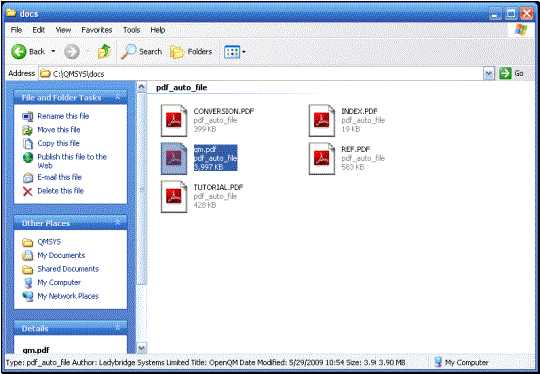Screen dimensions: 540x374
Task: Click the REF.PDF file name
Action: pos(356,149)
